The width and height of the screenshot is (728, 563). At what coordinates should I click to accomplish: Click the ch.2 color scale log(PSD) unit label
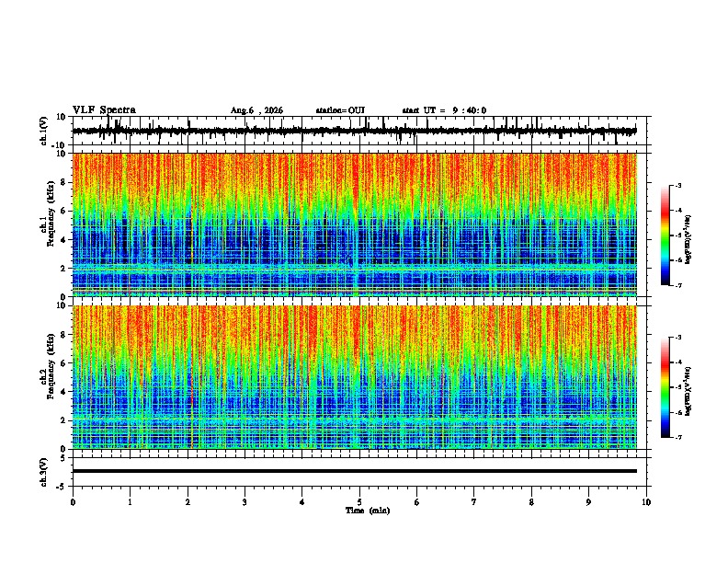pyautogui.click(x=688, y=391)
